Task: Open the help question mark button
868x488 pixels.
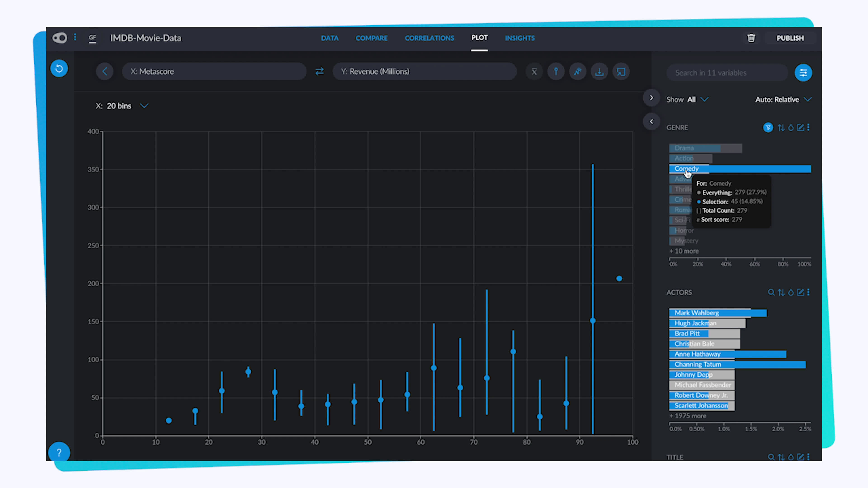Action: (x=59, y=452)
